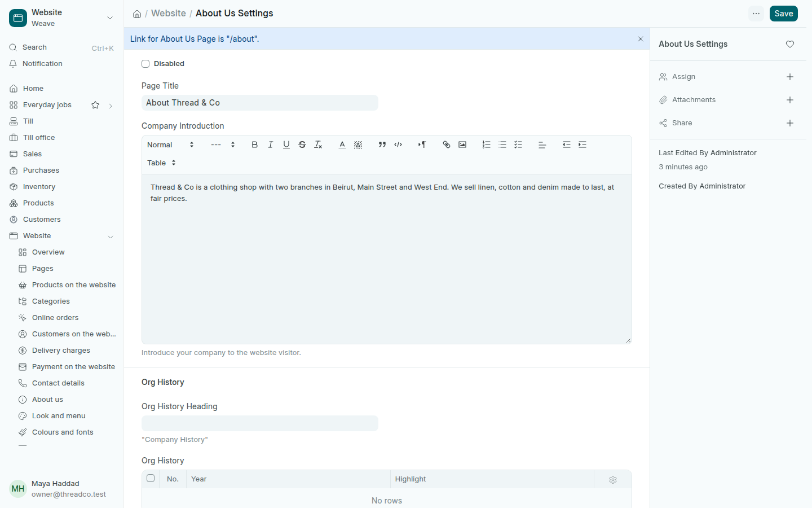Like this document with heart icon
812x508 pixels.
point(790,44)
